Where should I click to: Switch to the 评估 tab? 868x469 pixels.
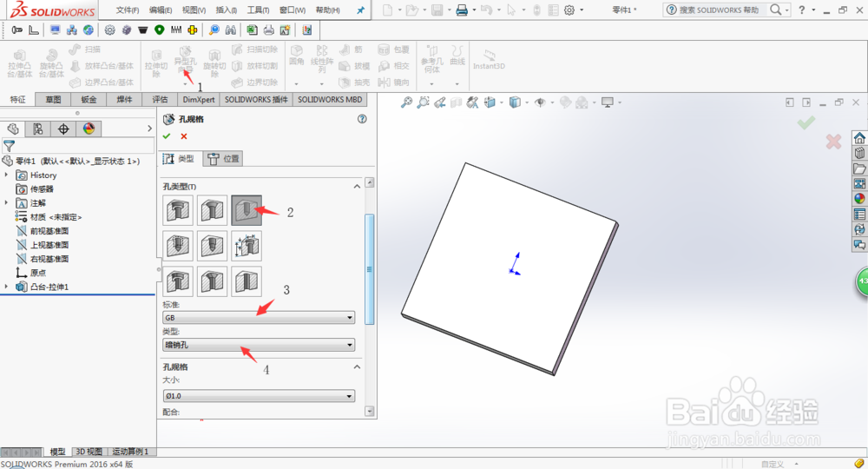(x=160, y=100)
